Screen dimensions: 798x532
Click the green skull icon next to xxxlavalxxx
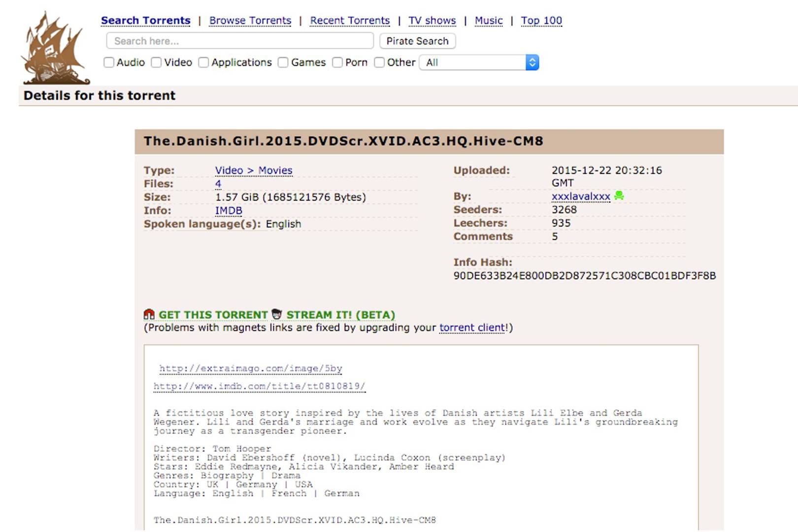[619, 196]
